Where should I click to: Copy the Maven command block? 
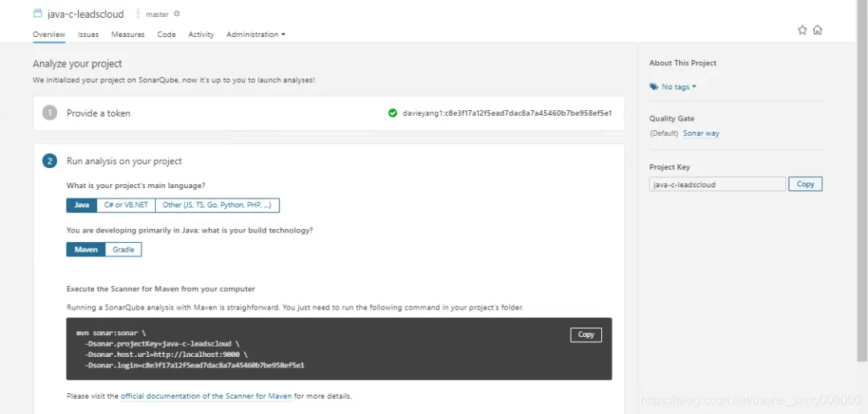click(x=586, y=334)
